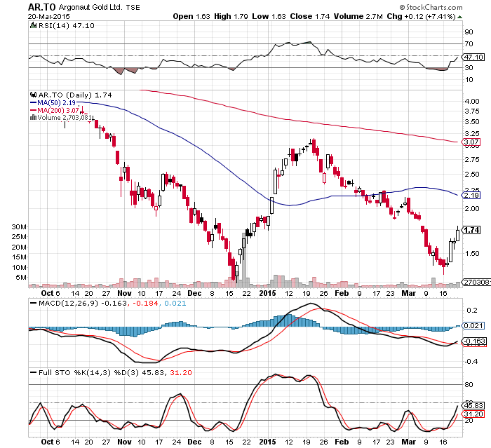Open the StockCharts.com watermark link
Image resolution: width=491 pixels, height=448 pixels.
(x=431, y=7)
